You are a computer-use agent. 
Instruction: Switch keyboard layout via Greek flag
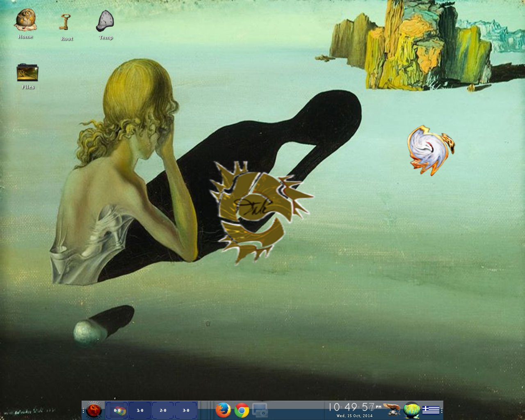431,410
